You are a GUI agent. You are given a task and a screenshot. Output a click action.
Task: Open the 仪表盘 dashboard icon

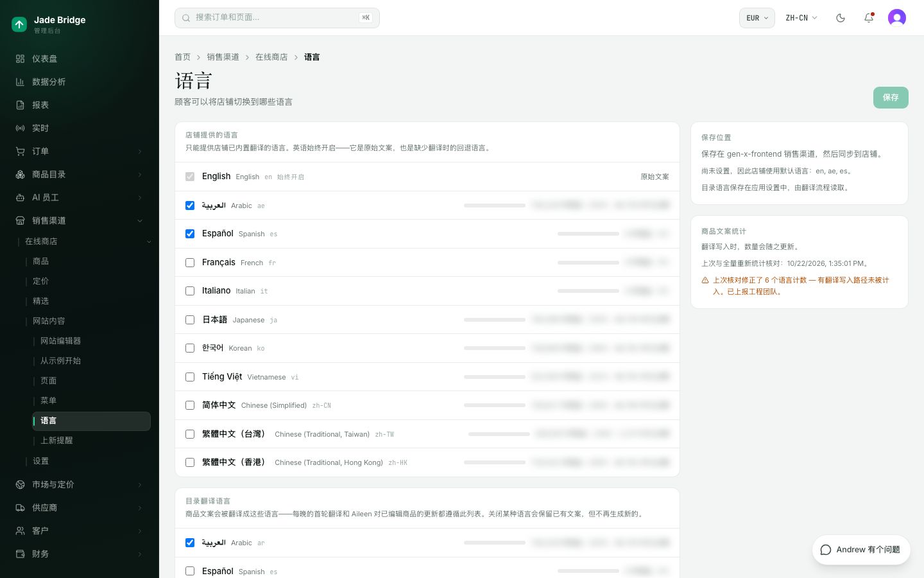(x=21, y=58)
